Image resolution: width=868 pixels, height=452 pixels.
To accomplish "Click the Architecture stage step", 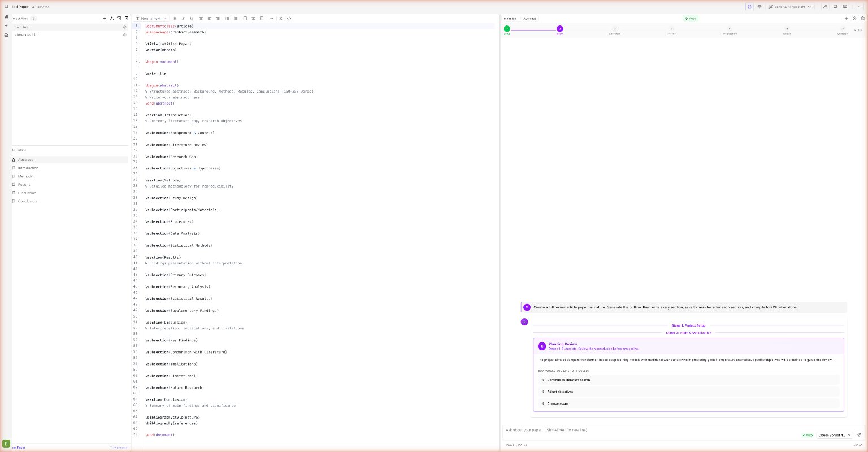I will (x=730, y=28).
